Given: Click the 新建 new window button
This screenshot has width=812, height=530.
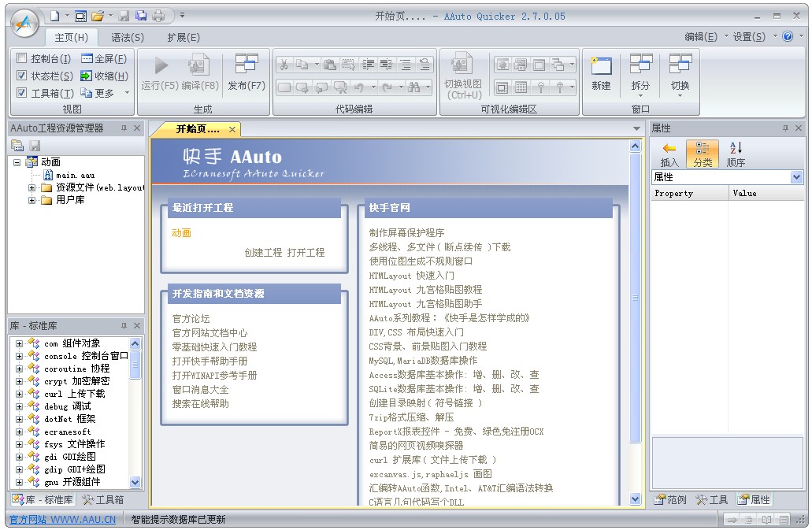Looking at the screenshot, I should point(601,73).
